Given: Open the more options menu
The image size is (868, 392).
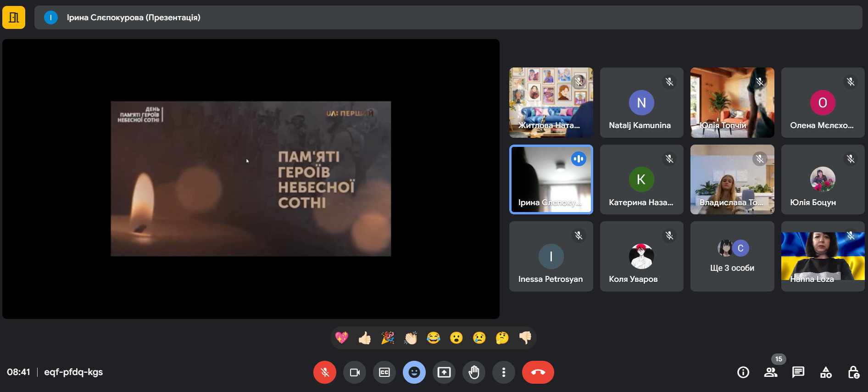Looking at the screenshot, I should pyautogui.click(x=503, y=372).
